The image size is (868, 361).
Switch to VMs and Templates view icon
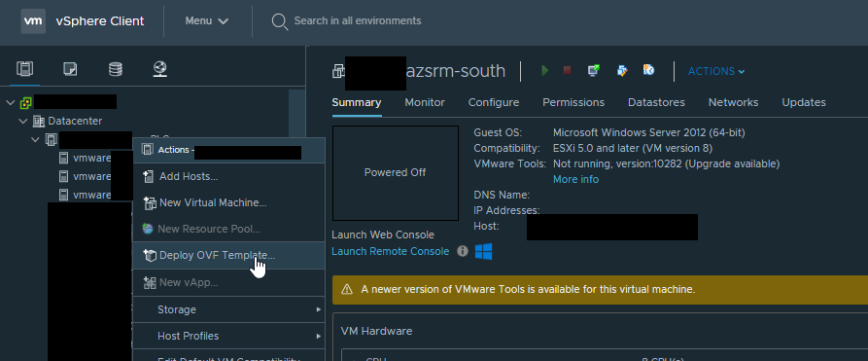(x=70, y=69)
